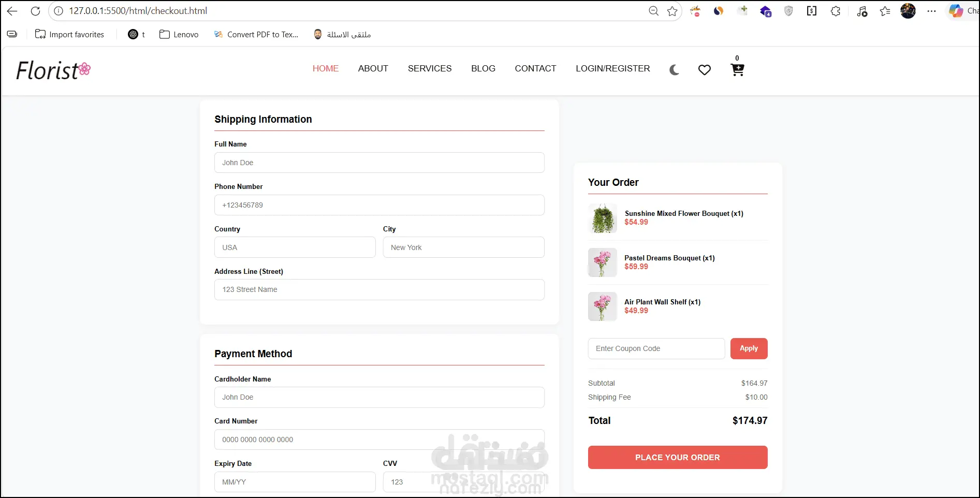Click the Your Order heading
The height and width of the screenshot is (498, 980).
(613, 182)
